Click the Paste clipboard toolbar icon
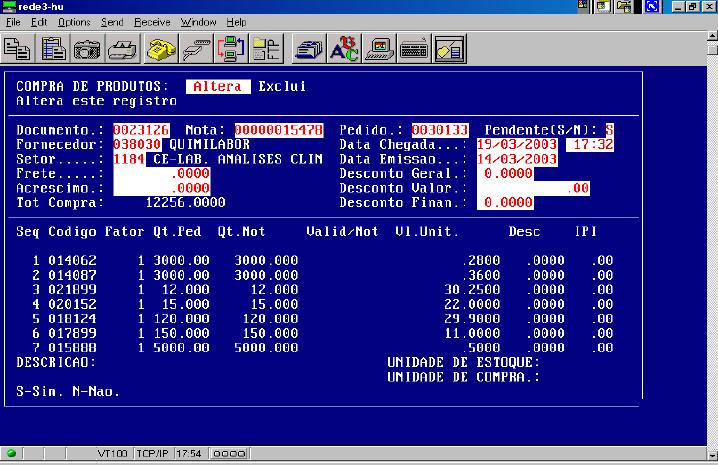 pos(54,49)
